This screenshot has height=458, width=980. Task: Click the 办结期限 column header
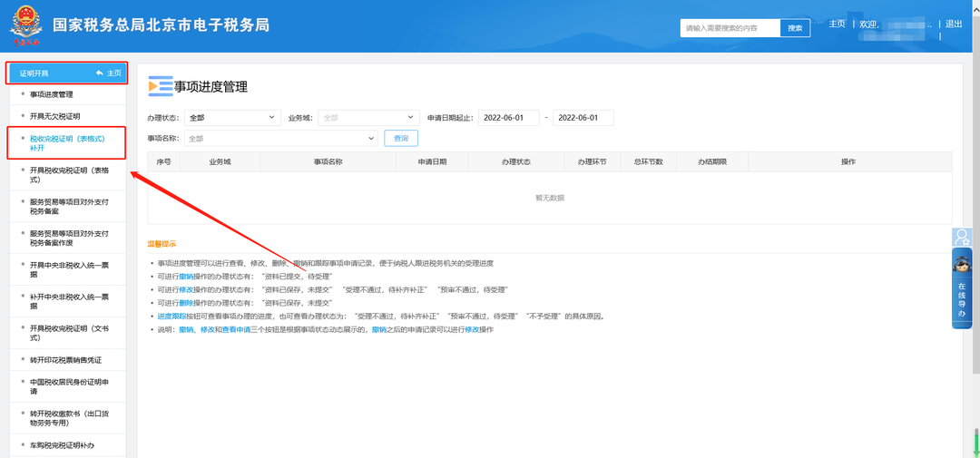coord(712,161)
